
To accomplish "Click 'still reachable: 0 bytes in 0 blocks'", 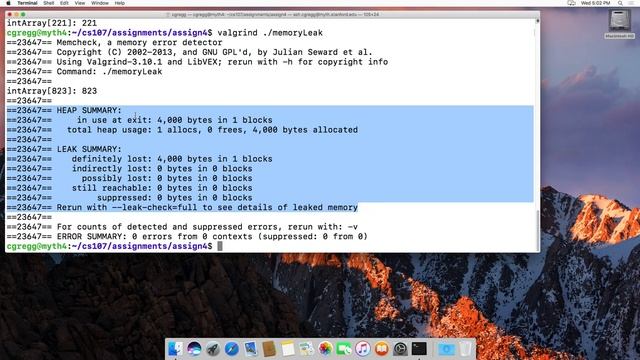I will coord(162,188).
